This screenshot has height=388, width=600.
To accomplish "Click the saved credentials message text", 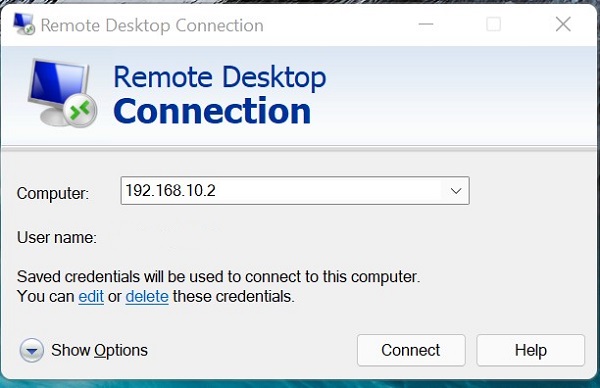I will [x=218, y=287].
